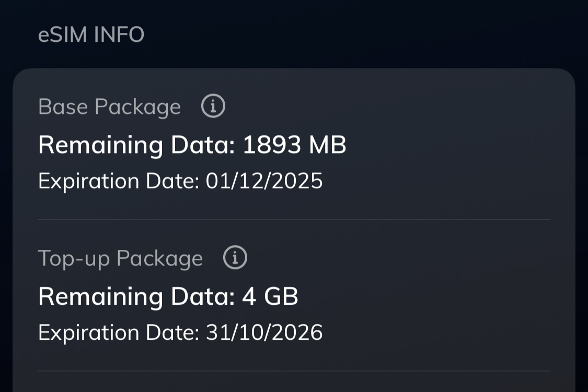Click "Remaining Data:" text under Top-up Package
The width and height of the screenshot is (588, 392).
coord(136,297)
